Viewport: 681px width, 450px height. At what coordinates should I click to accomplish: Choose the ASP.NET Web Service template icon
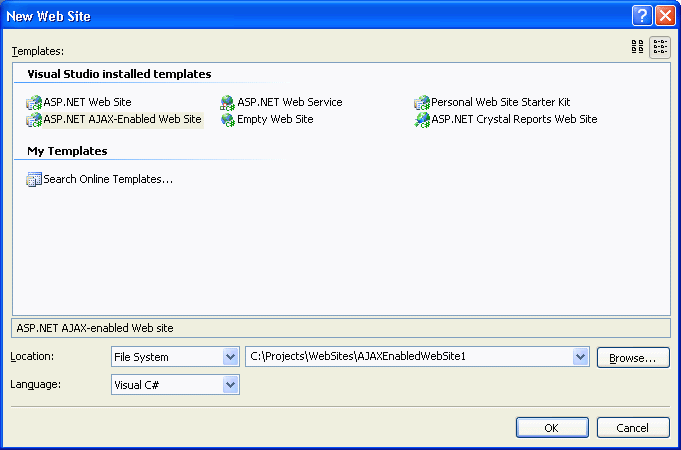[228, 103]
